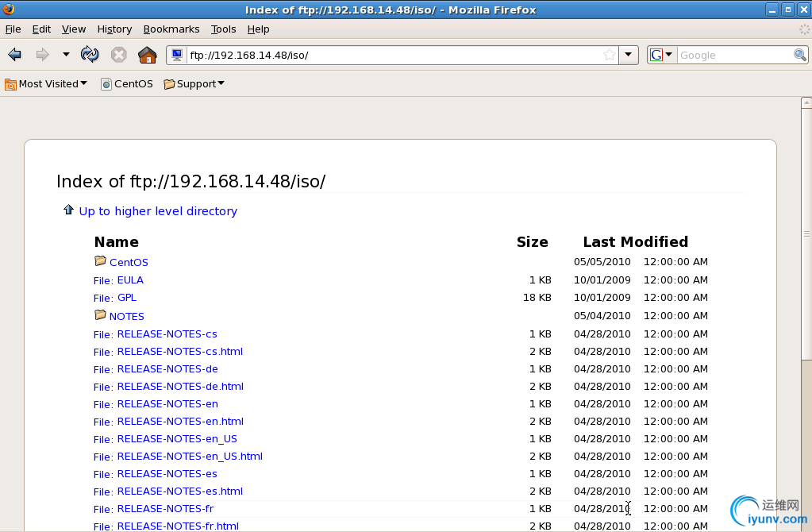812x532 pixels.
Task: Click the scrollbar up arrow
Action: tap(806, 102)
